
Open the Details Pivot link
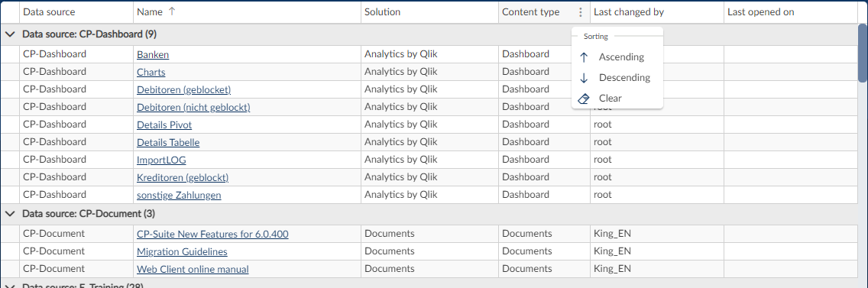pyautogui.click(x=164, y=125)
